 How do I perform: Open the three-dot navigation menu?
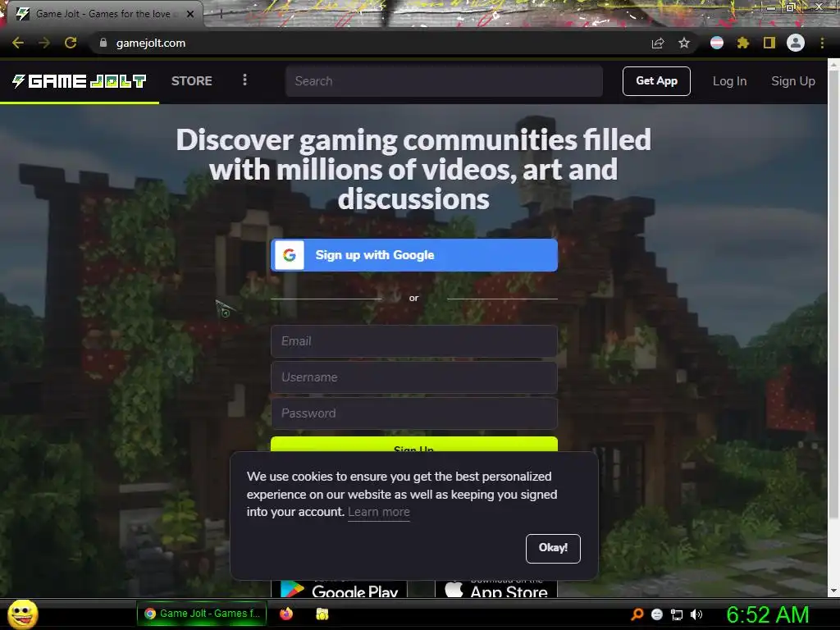244,80
